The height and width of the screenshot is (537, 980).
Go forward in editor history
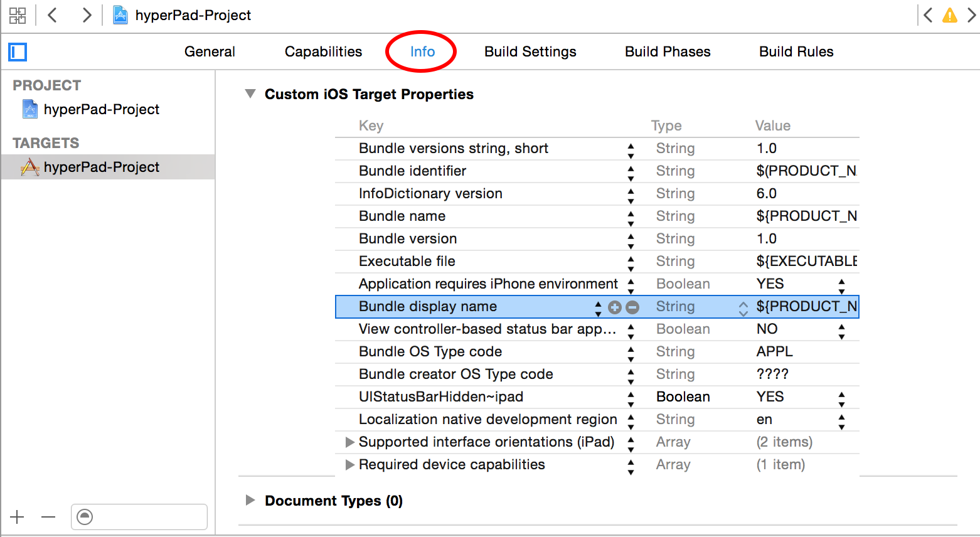point(87,15)
